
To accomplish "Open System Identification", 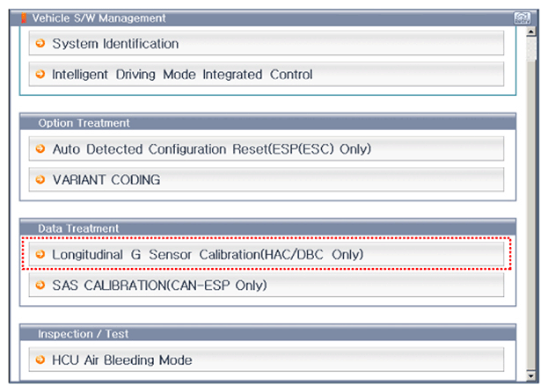I will (267, 43).
